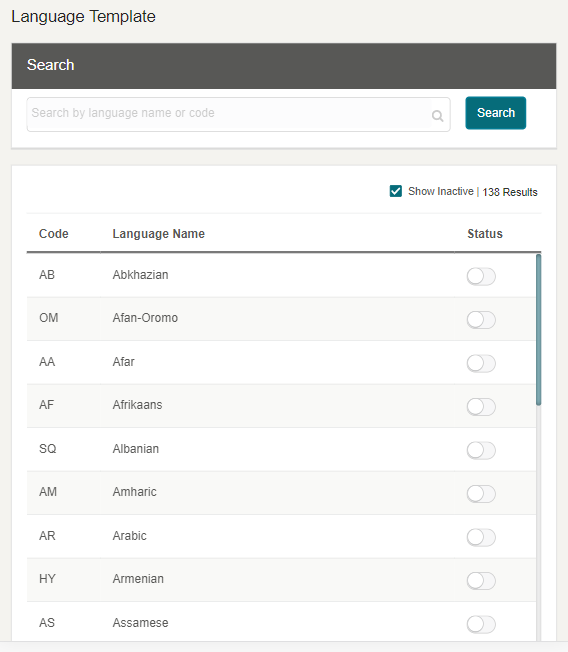The width and height of the screenshot is (568, 652).
Task: Click the Assamese language name
Action: pyautogui.click(x=141, y=623)
